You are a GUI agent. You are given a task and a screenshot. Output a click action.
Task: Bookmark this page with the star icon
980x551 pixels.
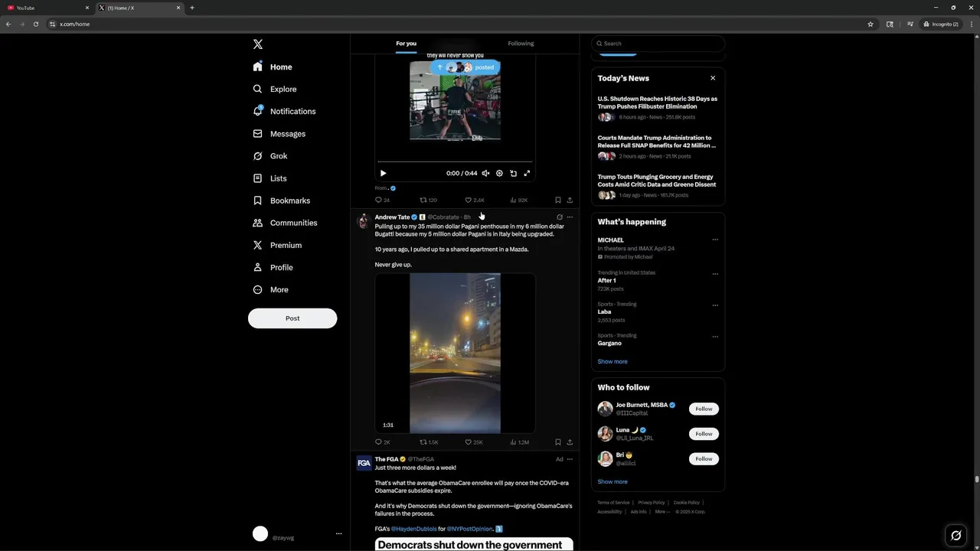pos(871,24)
